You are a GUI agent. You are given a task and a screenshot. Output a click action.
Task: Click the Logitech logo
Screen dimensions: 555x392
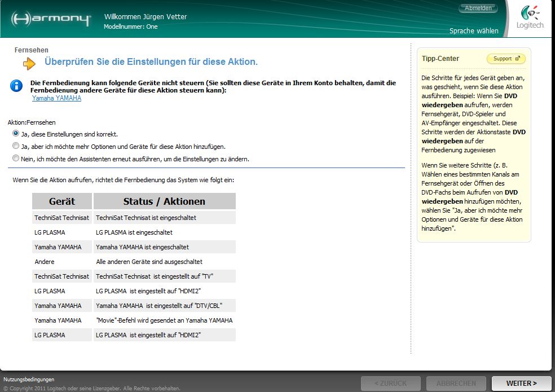click(x=530, y=17)
